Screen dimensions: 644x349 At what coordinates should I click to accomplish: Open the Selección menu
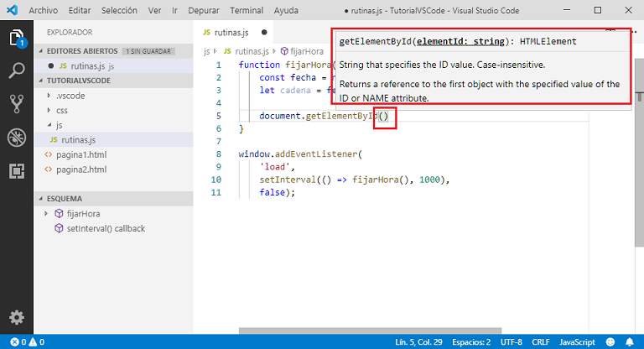(x=119, y=10)
